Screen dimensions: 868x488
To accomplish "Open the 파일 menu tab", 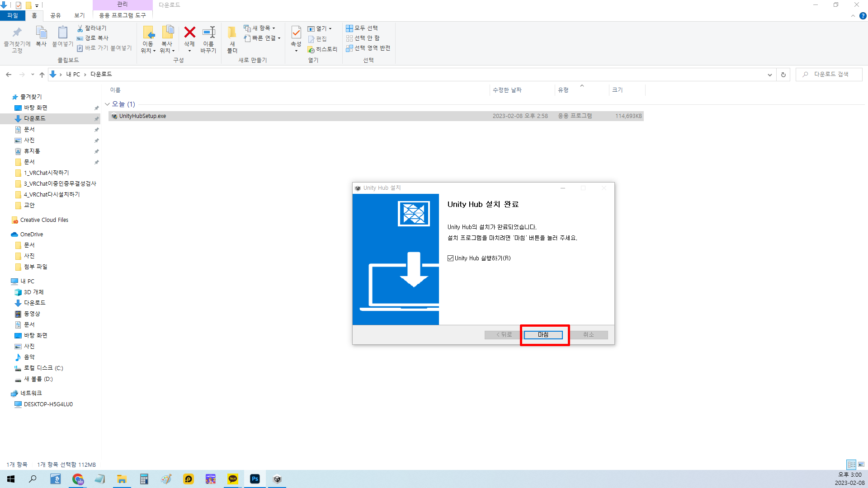I will pyautogui.click(x=13, y=15).
